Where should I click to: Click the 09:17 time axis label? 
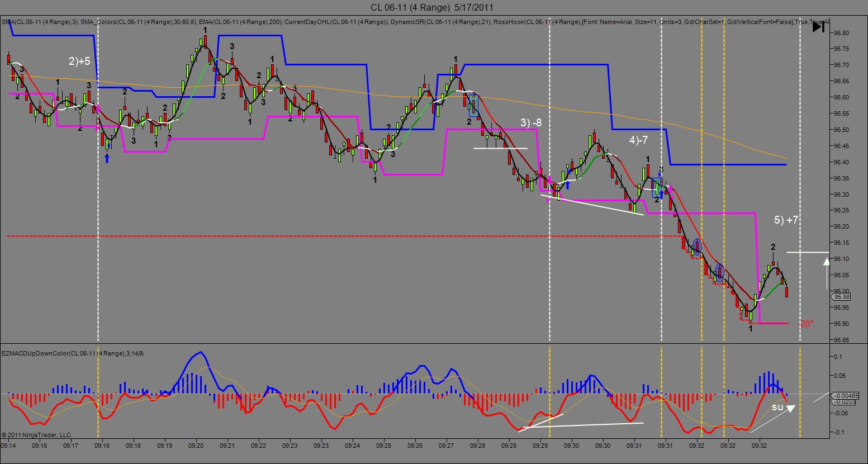tap(71, 446)
